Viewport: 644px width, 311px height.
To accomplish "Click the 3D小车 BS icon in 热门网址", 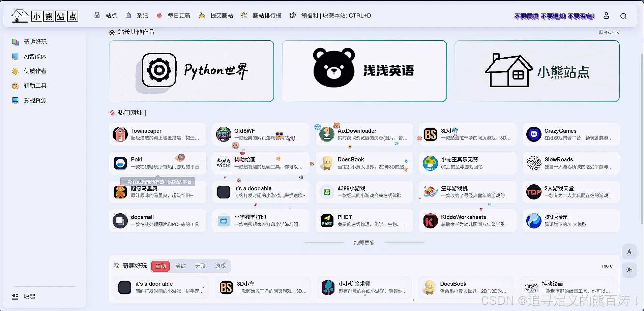I will pos(430,134).
